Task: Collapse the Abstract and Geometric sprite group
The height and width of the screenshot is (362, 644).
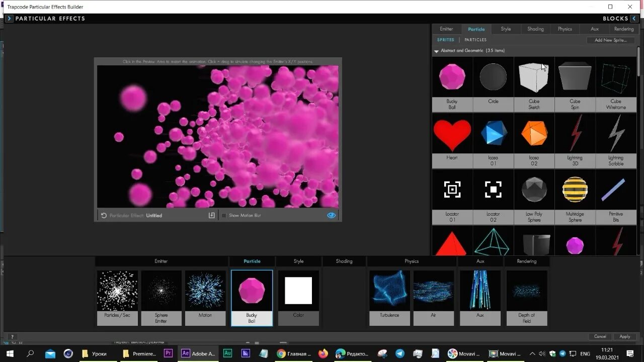Action: (x=437, y=51)
